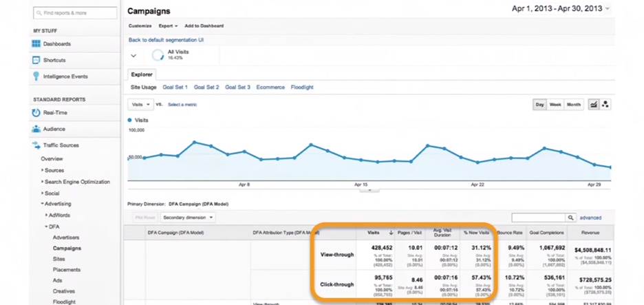Set chart granularity to Week
Screen dimensions: 644x305
[555, 105]
